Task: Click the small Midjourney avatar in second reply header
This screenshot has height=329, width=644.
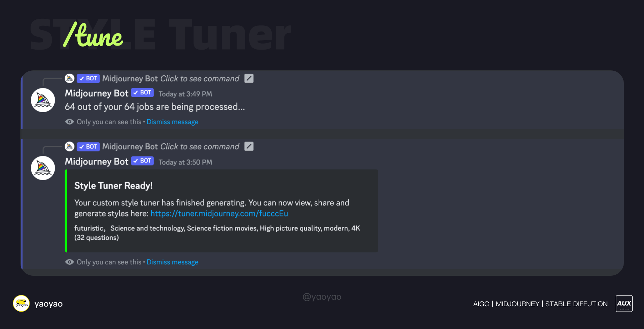Action: point(69,146)
